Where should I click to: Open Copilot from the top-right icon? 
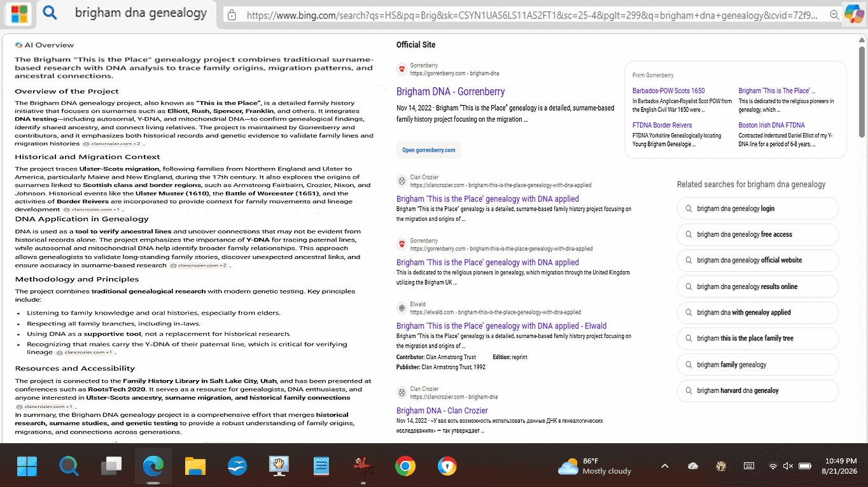pyautogui.click(x=853, y=14)
